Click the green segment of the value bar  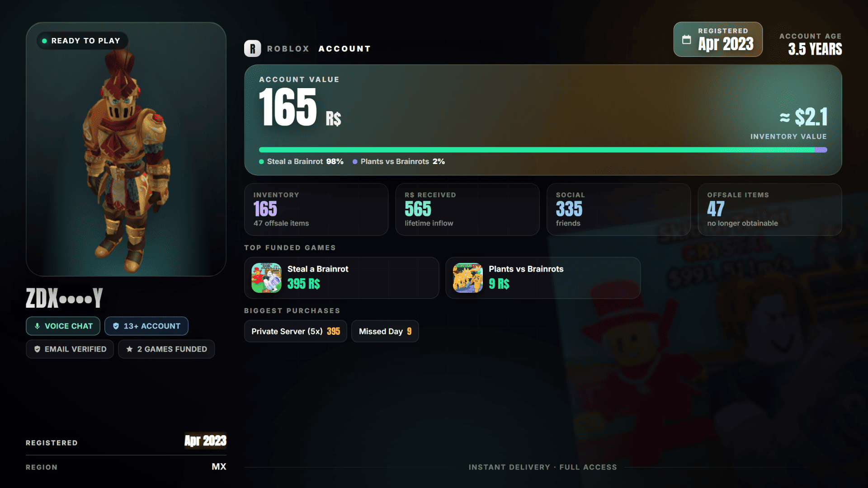pyautogui.click(x=537, y=150)
